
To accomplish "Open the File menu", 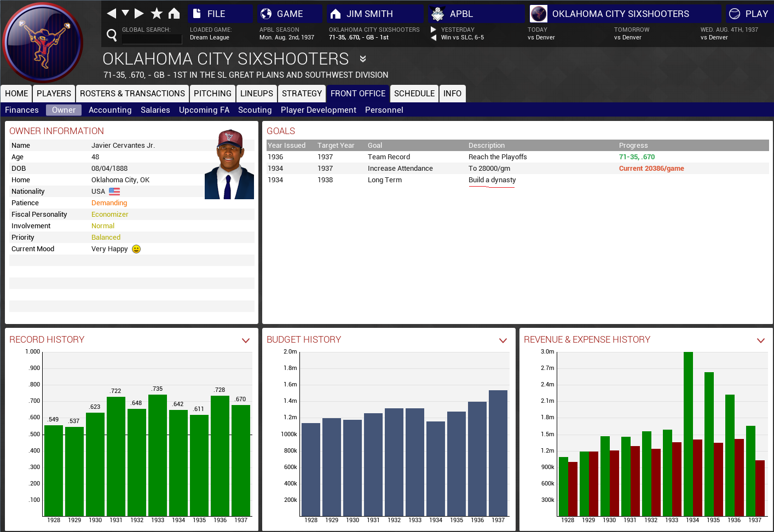I will 216,14.
